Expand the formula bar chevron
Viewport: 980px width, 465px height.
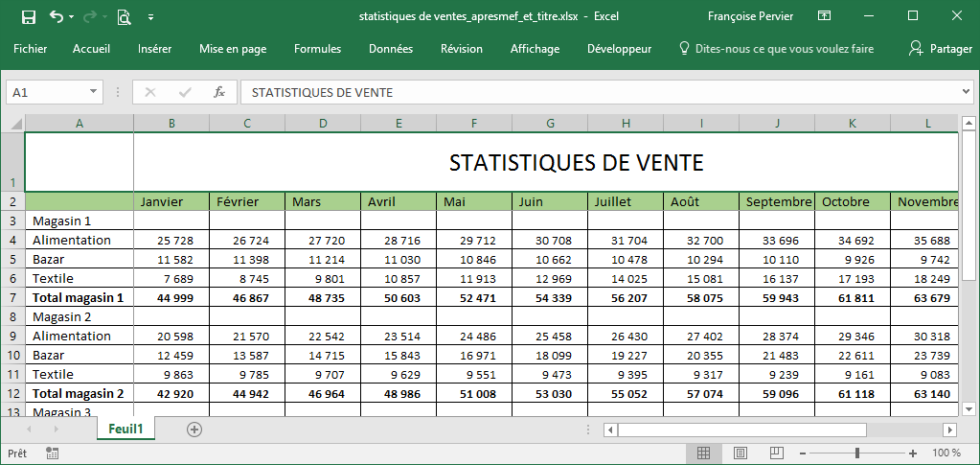pos(966,92)
